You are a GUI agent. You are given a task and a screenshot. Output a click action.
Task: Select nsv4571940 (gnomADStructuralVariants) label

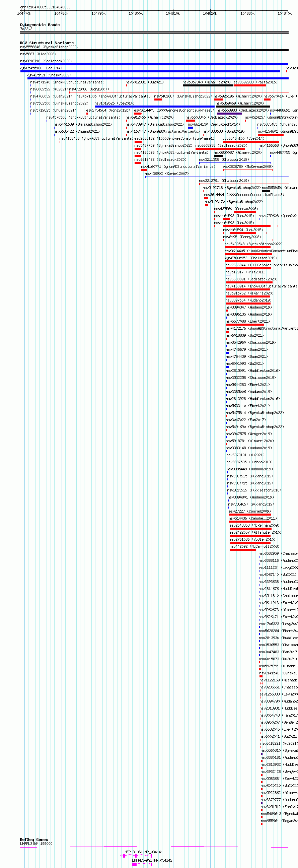(67, 82)
